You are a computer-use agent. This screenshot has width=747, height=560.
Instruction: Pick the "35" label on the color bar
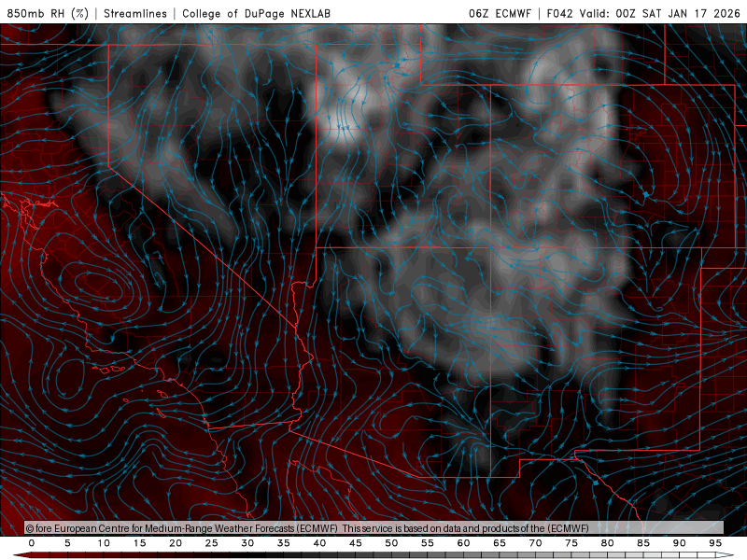coord(284,543)
